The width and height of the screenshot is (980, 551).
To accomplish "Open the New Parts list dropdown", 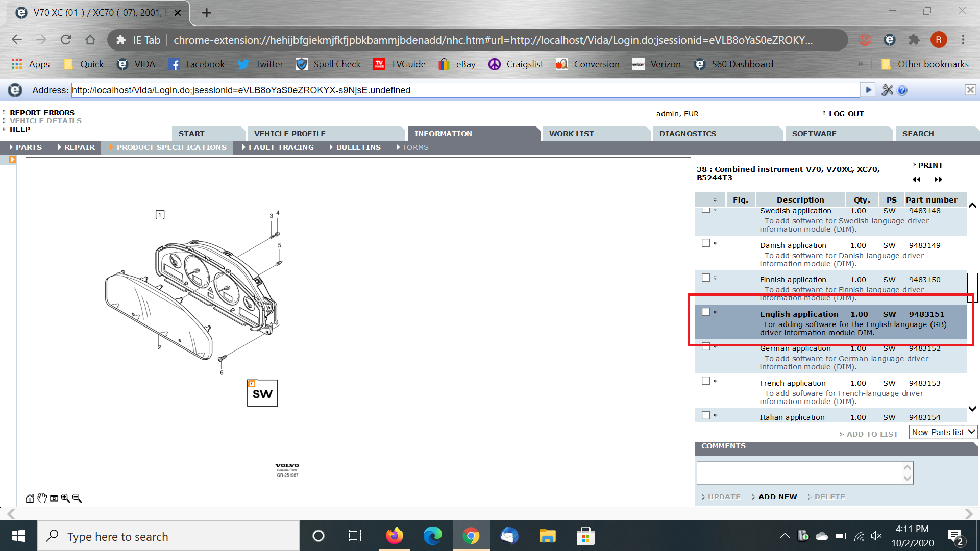I will (x=943, y=432).
